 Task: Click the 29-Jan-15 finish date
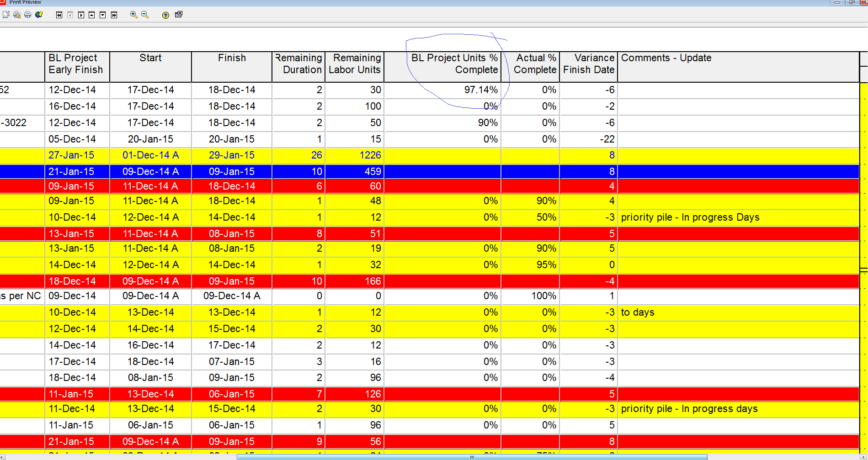pyautogui.click(x=232, y=155)
